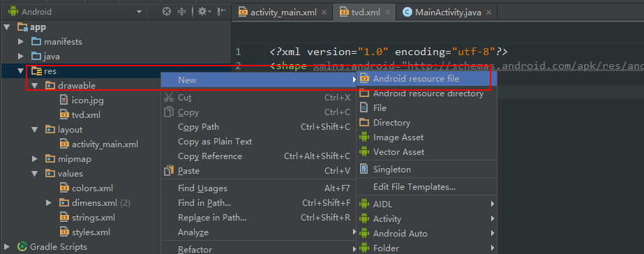
Task: Select the manifests folder icon
Action: click(x=36, y=42)
